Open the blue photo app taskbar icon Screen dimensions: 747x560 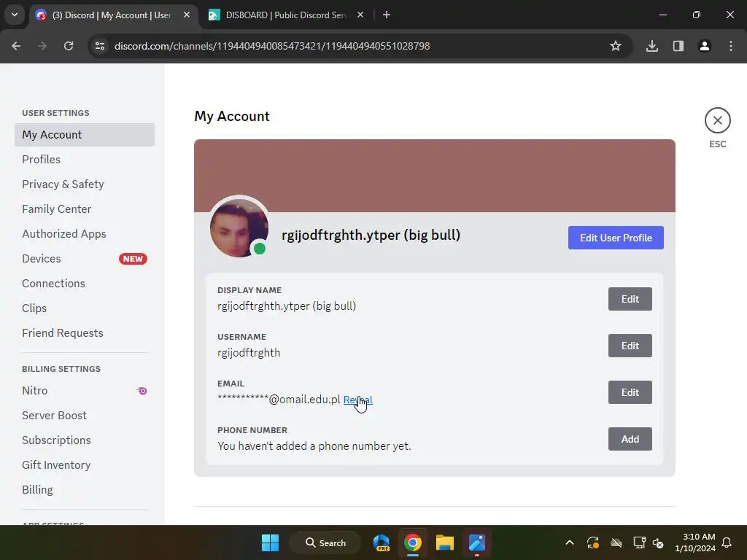[x=476, y=542]
